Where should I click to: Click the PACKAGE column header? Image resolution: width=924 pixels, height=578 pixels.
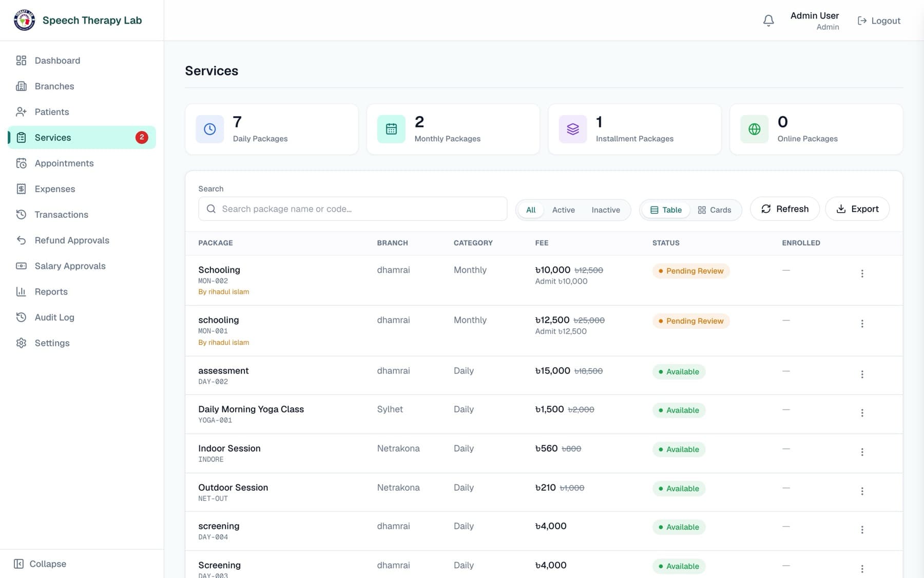[216, 243]
